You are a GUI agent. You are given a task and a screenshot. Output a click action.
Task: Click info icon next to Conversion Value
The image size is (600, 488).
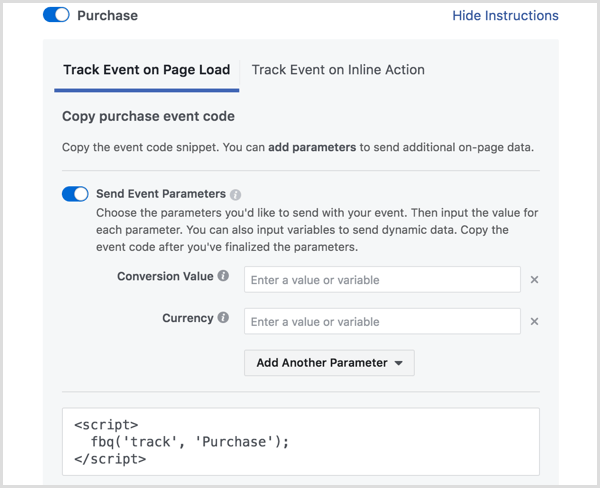point(223,276)
